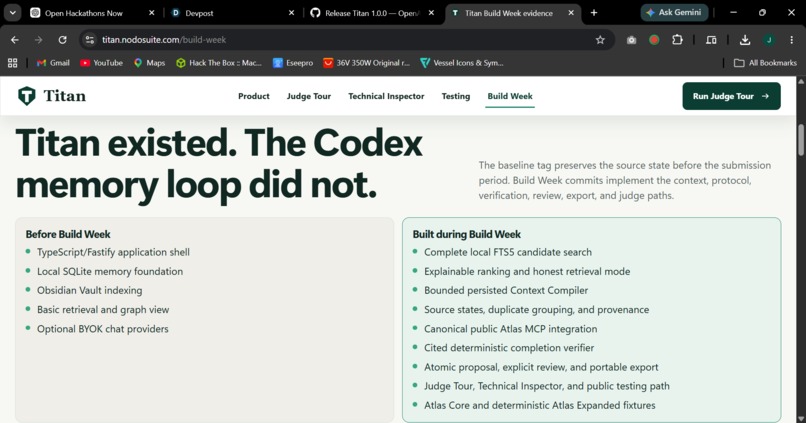Click 'Cited deterministic completion verifier' text

509,348
